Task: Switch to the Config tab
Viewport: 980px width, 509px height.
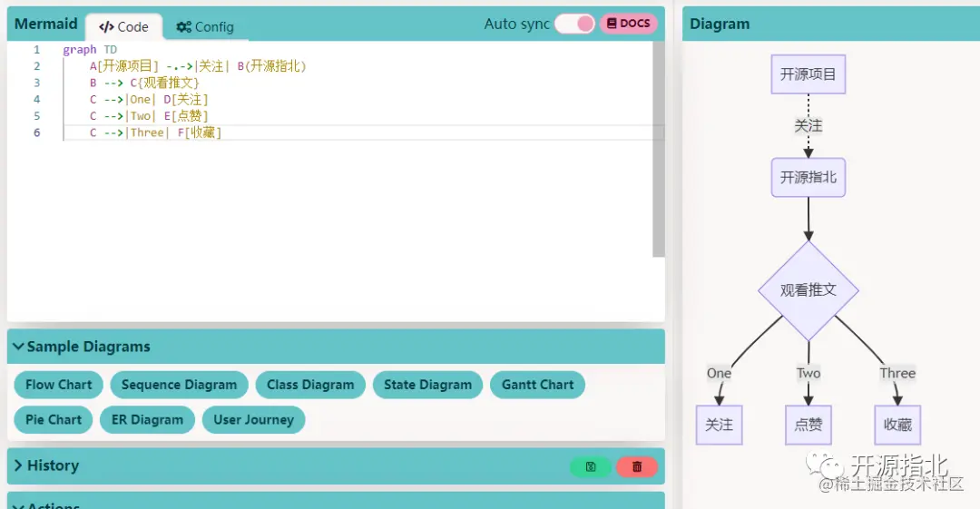Action: tap(205, 27)
